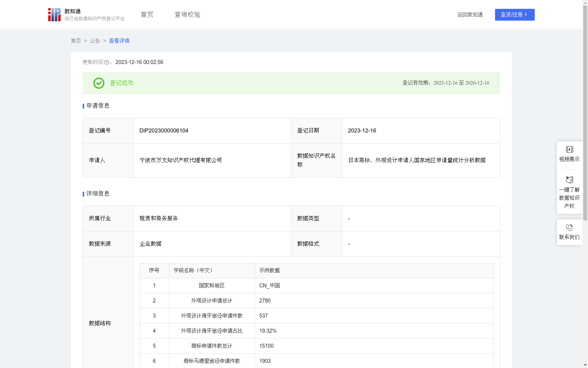This screenshot has width=588, height=368.
Task: Click the CN_中国 example value
Action: pyautogui.click(x=269, y=286)
